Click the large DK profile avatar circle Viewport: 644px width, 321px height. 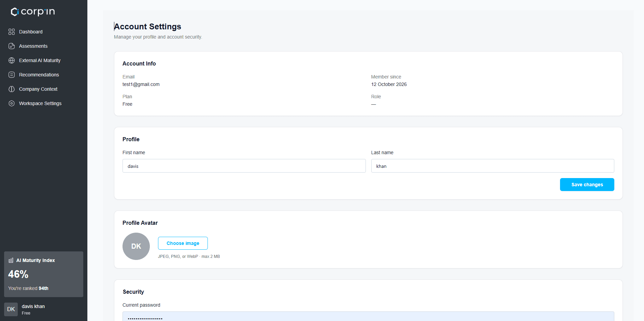click(x=136, y=246)
